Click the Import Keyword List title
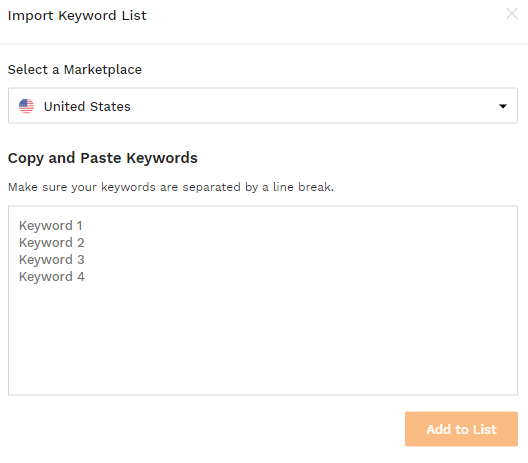Image resolution: width=528 pixels, height=463 pixels. pyautogui.click(x=77, y=15)
